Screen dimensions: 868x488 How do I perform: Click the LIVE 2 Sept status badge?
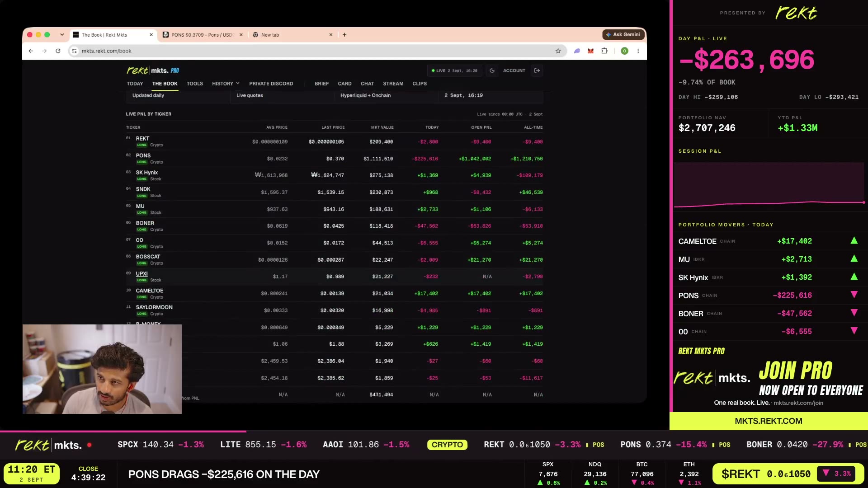point(454,70)
